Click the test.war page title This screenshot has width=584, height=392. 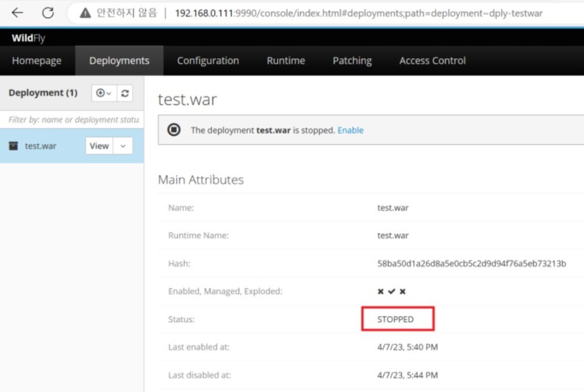(x=187, y=100)
